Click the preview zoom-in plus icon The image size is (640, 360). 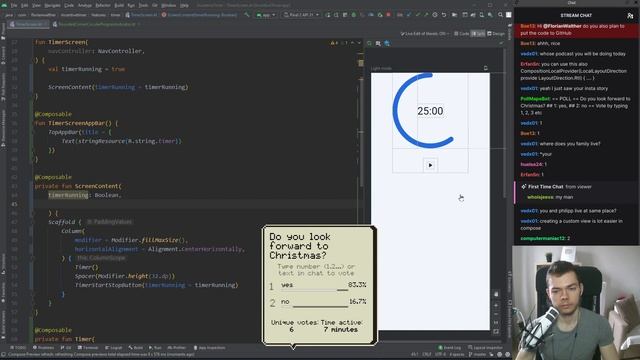[496, 305]
